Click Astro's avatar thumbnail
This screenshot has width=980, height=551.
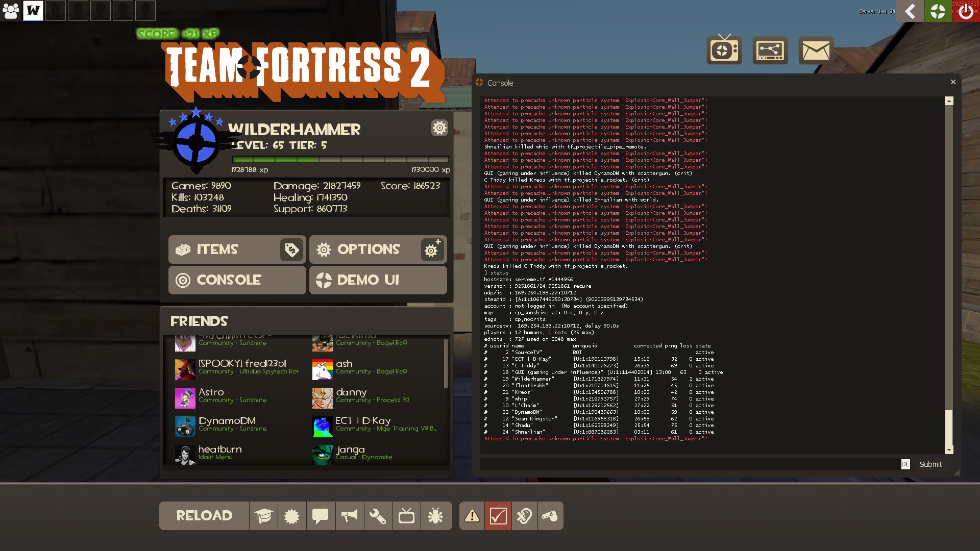tap(185, 398)
